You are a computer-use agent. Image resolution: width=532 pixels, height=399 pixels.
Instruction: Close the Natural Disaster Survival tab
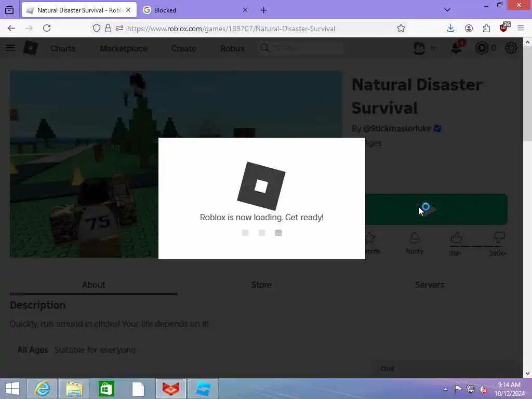[x=128, y=10]
